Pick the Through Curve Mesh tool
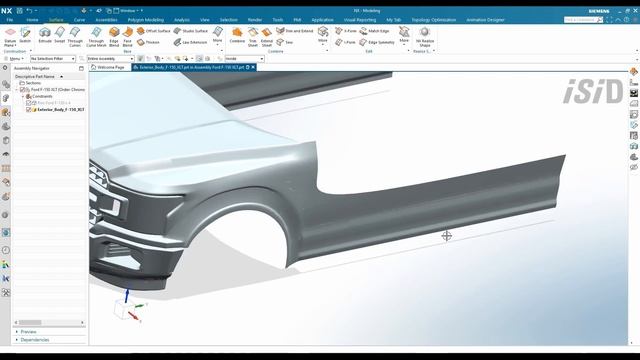The width and height of the screenshot is (640, 360). (x=96, y=37)
